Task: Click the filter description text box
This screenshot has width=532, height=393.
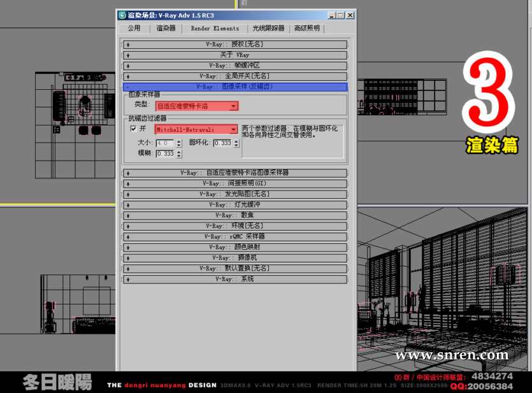Action: click(292, 141)
